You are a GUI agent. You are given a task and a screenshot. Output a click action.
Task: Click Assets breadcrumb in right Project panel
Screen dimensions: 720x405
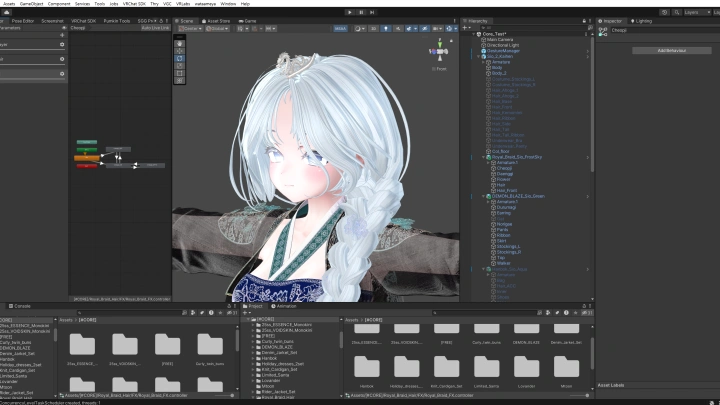click(352, 320)
